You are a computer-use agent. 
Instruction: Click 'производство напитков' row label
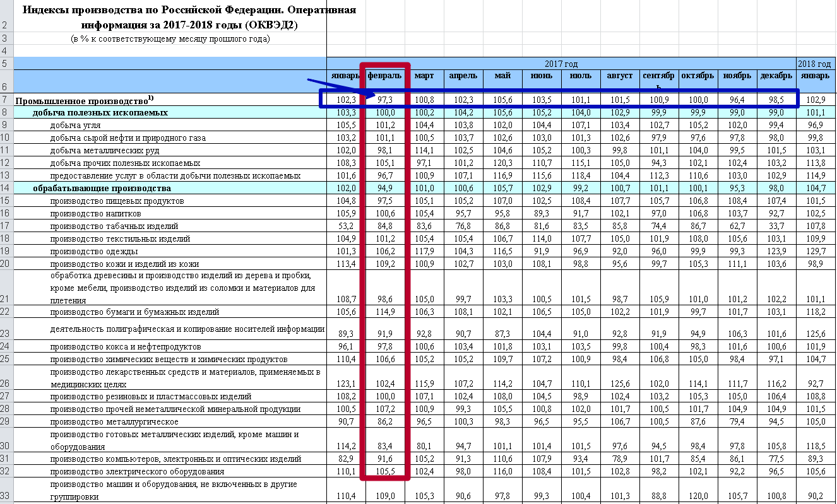[x=96, y=213]
